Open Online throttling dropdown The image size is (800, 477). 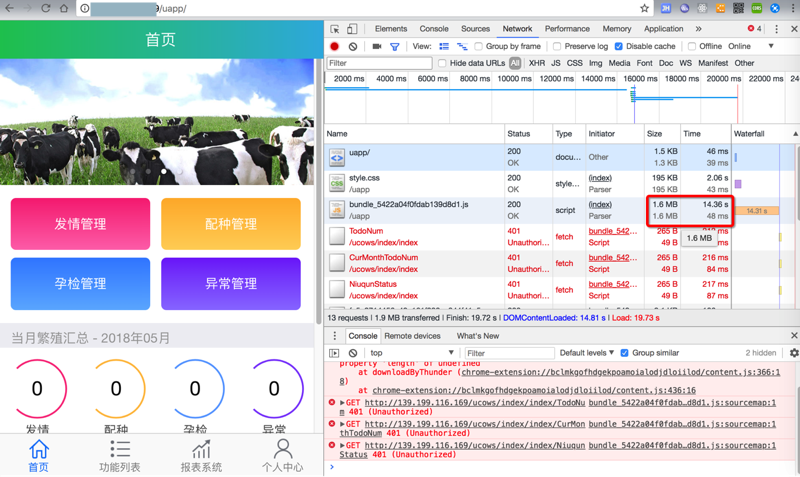[x=751, y=46]
